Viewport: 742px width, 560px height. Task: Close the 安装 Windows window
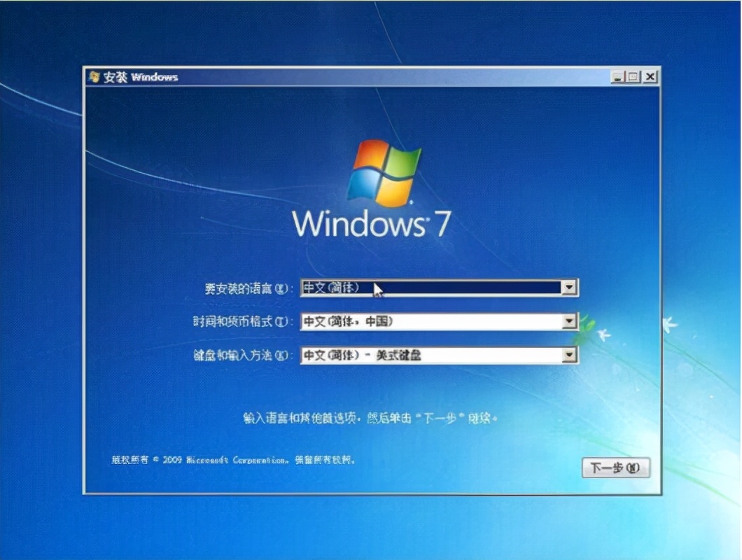point(650,76)
